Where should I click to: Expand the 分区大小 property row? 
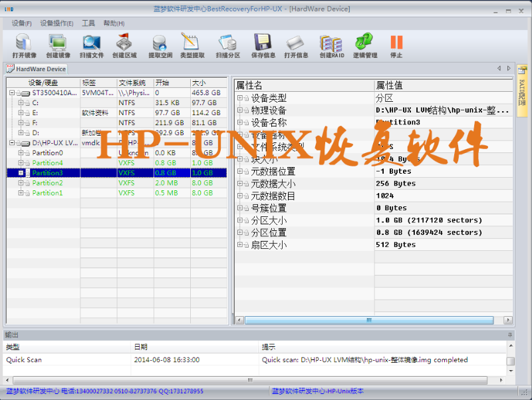click(240, 220)
